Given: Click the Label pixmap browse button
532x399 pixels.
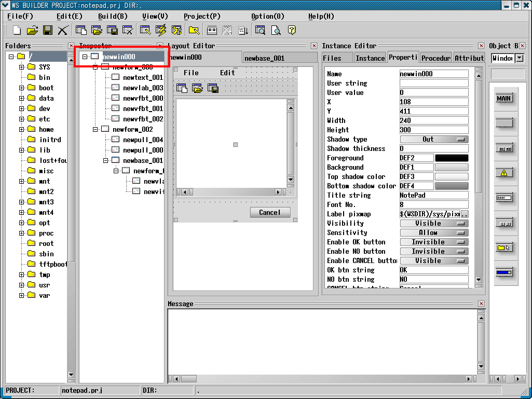Looking at the screenshot, I should coord(465,214).
